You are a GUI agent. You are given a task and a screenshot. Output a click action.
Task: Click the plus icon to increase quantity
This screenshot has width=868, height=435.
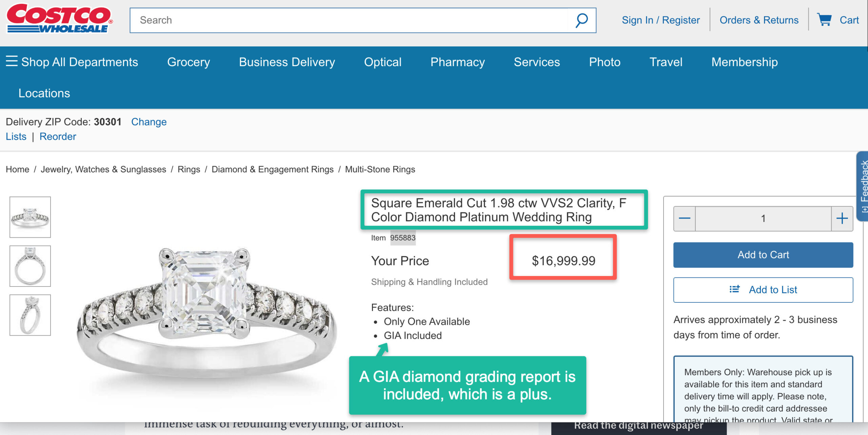pos(841,218)
